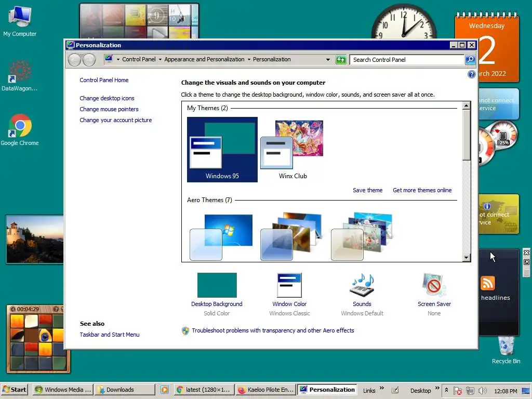Click the volume speaker icon in system tray

point(482,391)
